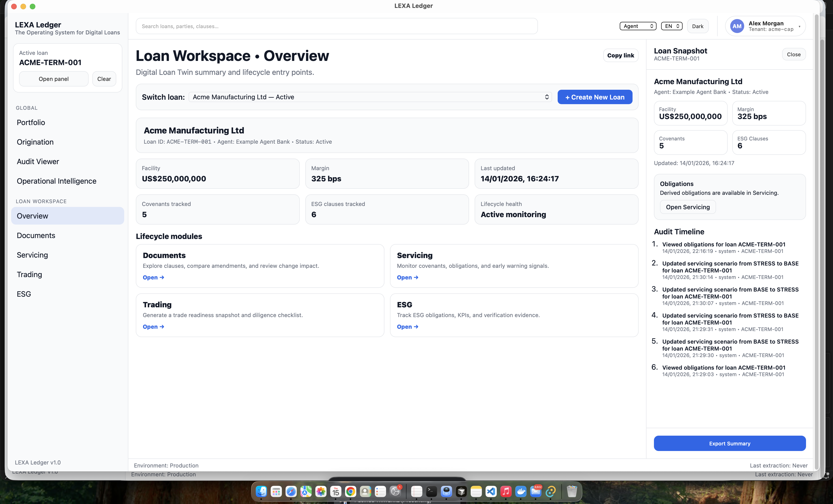Screen dimensions: 833x504
Task: Open the Servicing section in Loan Workspace sidebar
Action: pos(33,255)
